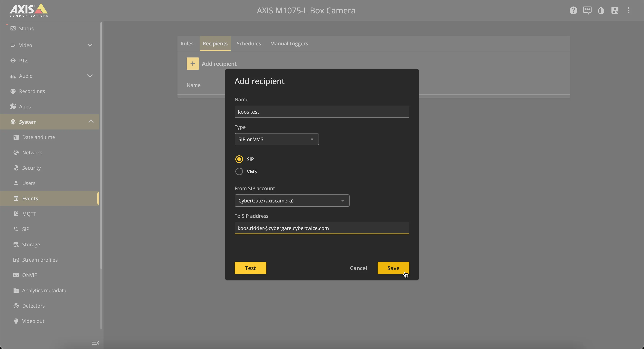The width and height of the screenshot is (644, 349).
Task: Click the help question mark icon
Action: 573,11
